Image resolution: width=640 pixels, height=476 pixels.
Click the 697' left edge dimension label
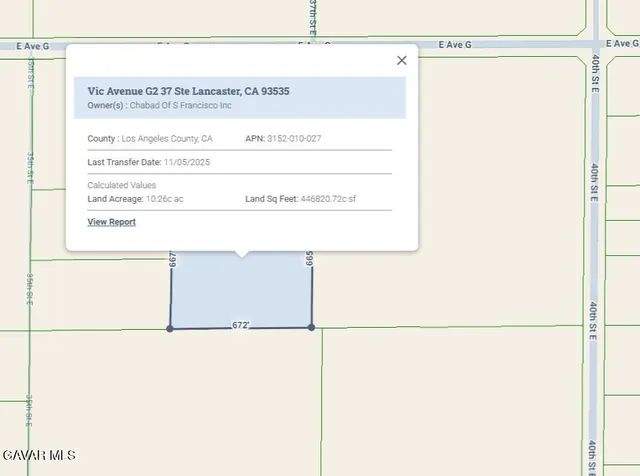point(173,258)
